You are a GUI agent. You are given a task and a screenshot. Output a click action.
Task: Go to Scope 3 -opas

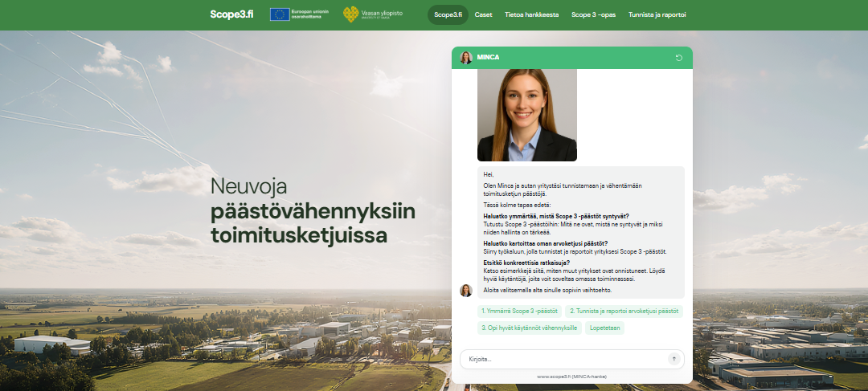coord(593,15)
